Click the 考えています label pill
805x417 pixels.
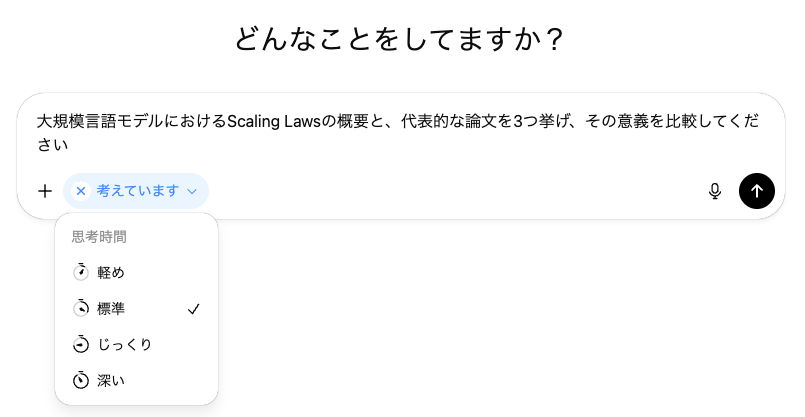(137, 191)
